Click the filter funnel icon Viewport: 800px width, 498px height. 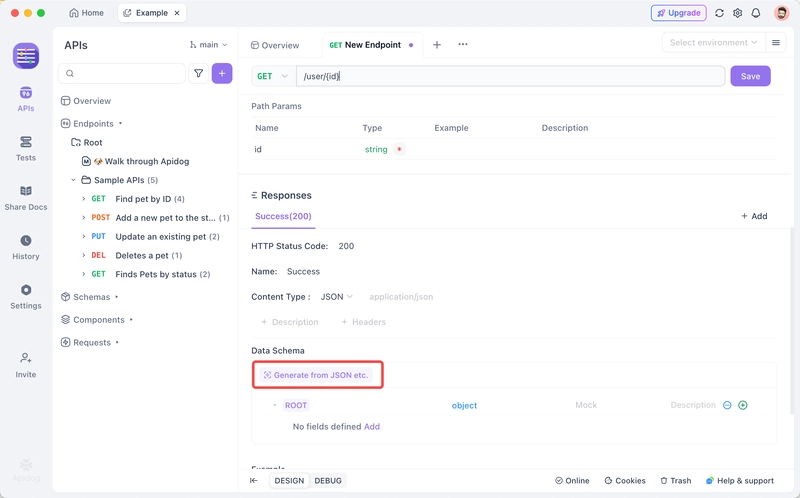pyautogui.click(x=198, y=73)
